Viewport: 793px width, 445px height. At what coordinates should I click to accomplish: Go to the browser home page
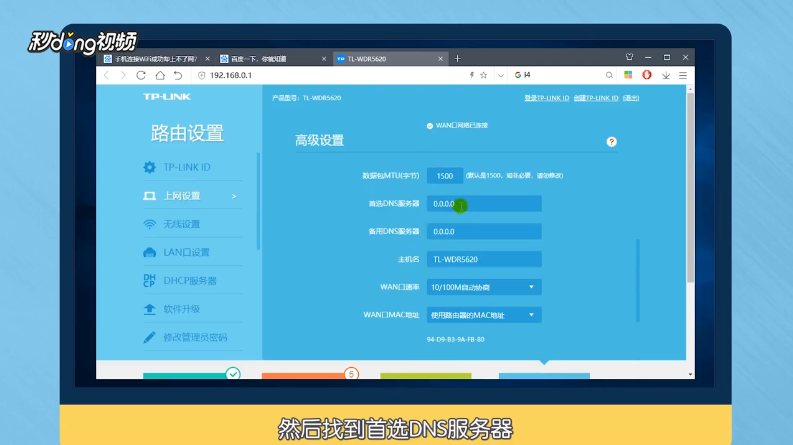pyautogui.click(x=160, y=75)
